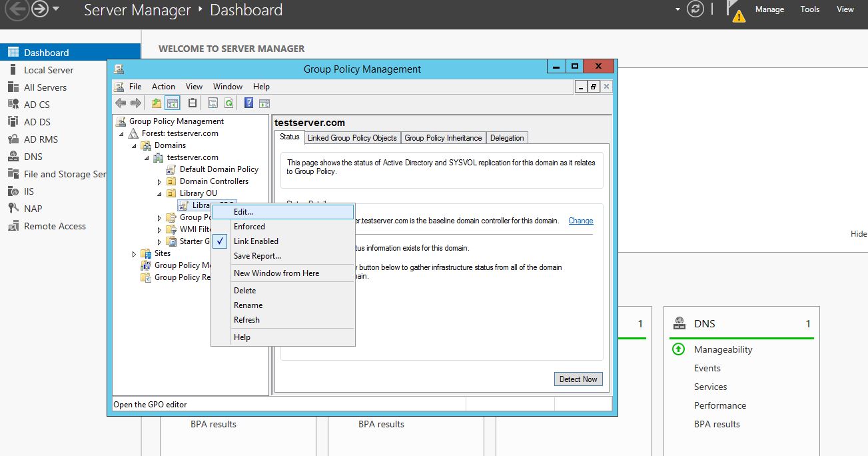Click the Show/Hide Console Tree icon
Image resolution: width=868 pixels, height=456 pixels.
point(173,103)
